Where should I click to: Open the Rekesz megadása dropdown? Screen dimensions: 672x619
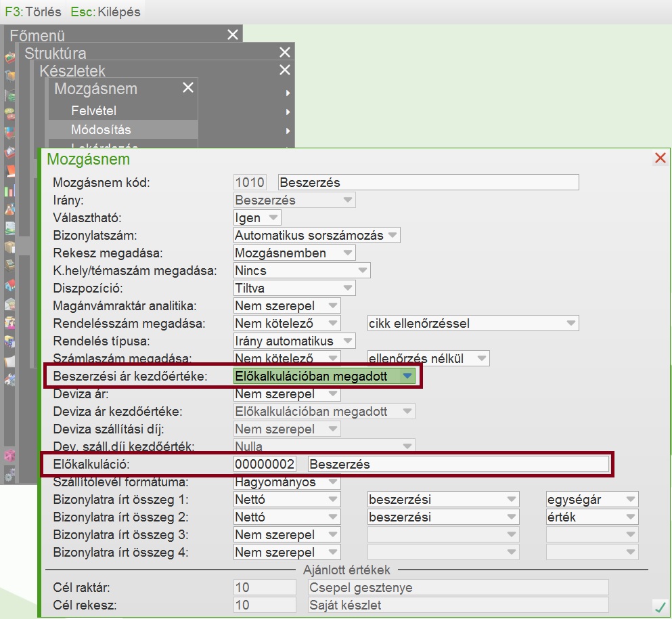click(x=294, y=253)
